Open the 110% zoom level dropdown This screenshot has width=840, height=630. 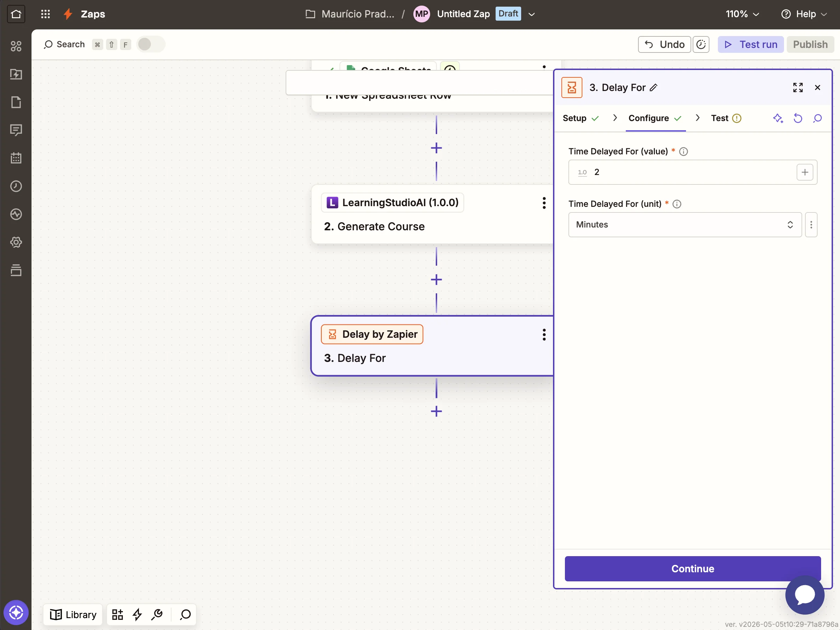coord(742,14)
